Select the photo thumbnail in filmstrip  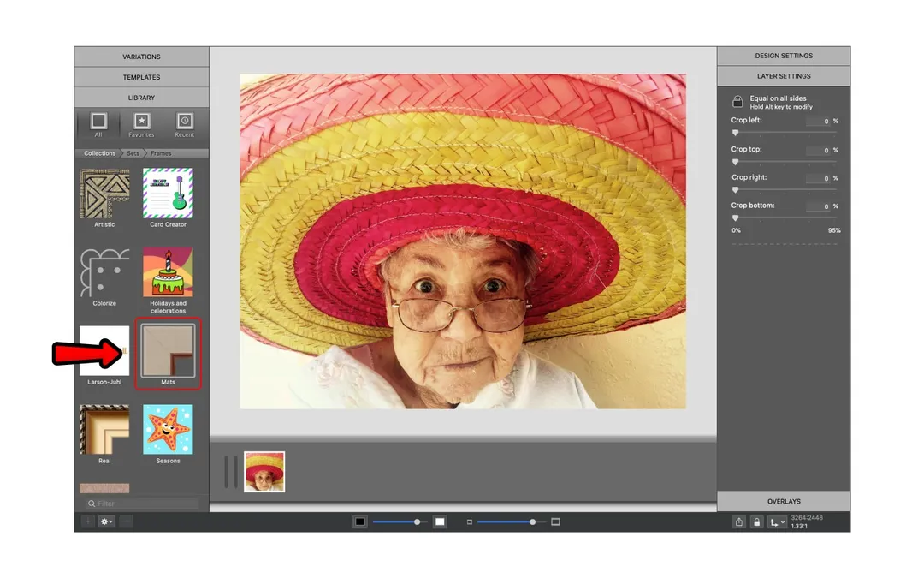(264, 472)
